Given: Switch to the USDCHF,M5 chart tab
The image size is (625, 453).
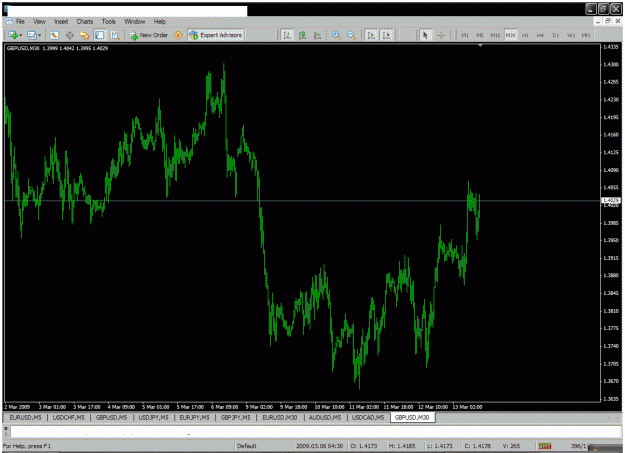Looking at the screenshot, I should coord(68,417).
